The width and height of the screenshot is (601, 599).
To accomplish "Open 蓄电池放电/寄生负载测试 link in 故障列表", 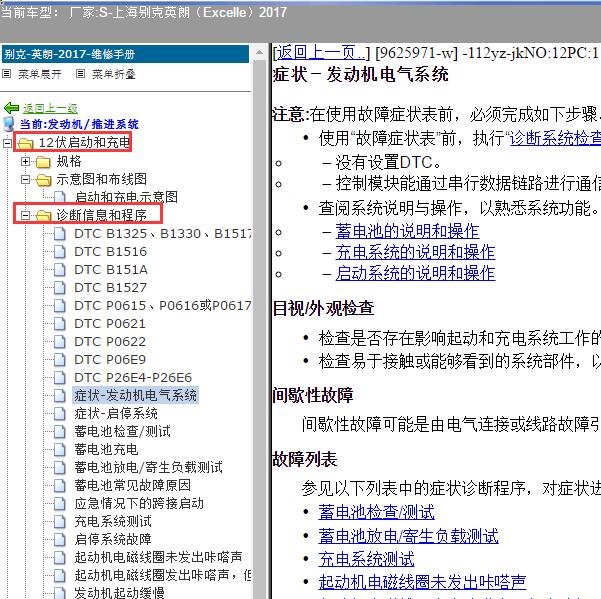I will pos(408,536).
